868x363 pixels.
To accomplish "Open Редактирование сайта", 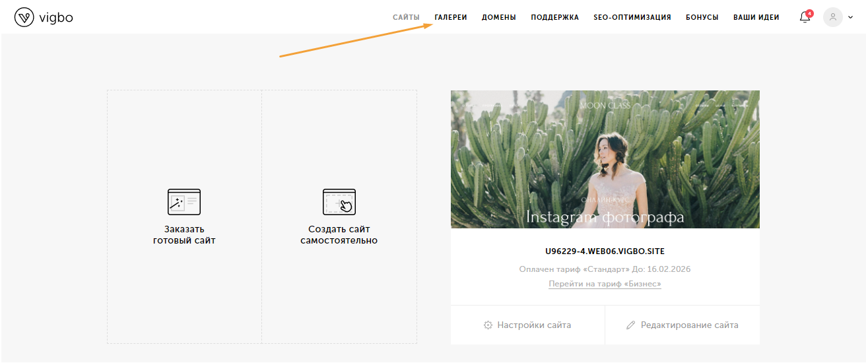I will click(683, 325).
